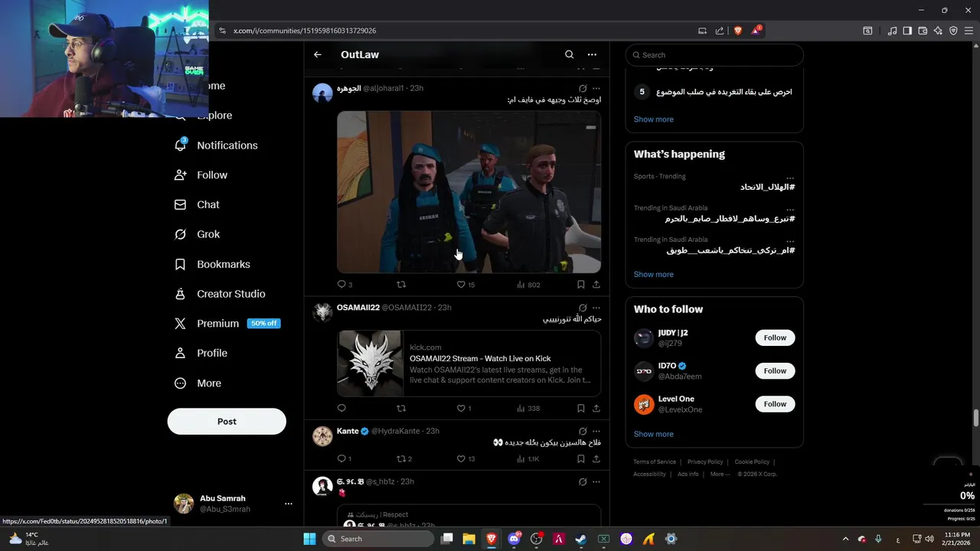Bookmark the OSAMAII22 post

(581, 408)
